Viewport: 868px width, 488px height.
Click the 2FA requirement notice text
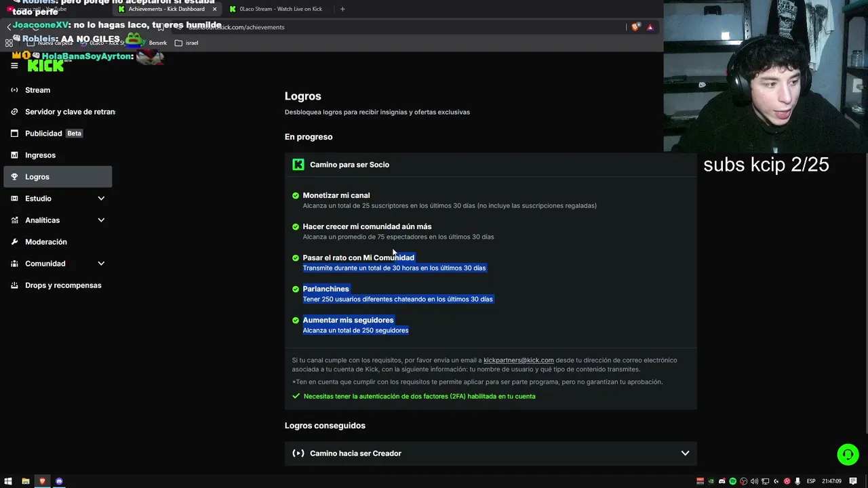pyautogui.click(x=419, y=396)
